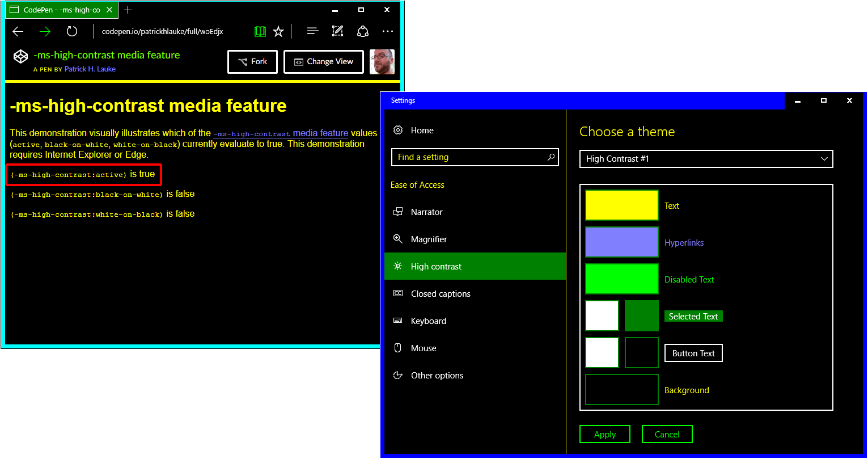Open the Hub panel in Edge
This screenshot has height=459, width=868.
tap(312, 31)
